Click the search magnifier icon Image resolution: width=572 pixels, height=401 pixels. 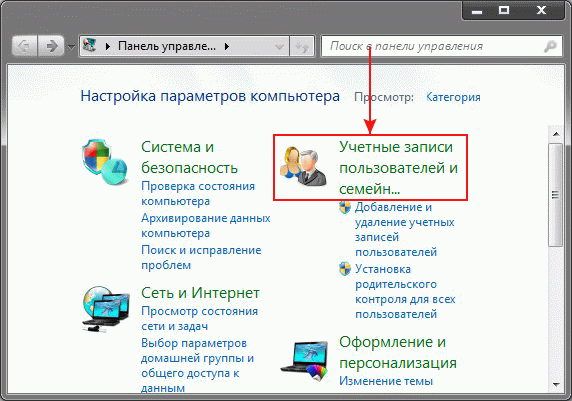pyautogui.click(x=550, y=46)
